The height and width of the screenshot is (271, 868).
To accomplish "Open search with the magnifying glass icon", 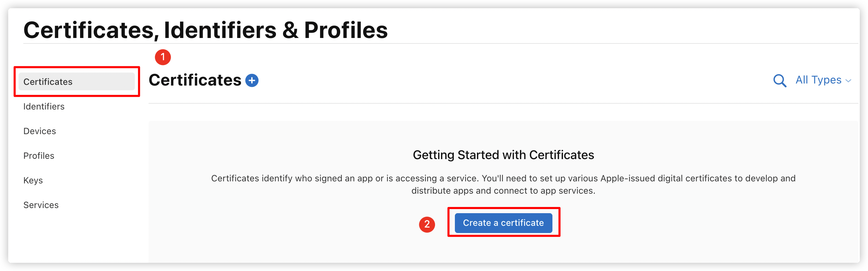I will click(x=780, y=81).
